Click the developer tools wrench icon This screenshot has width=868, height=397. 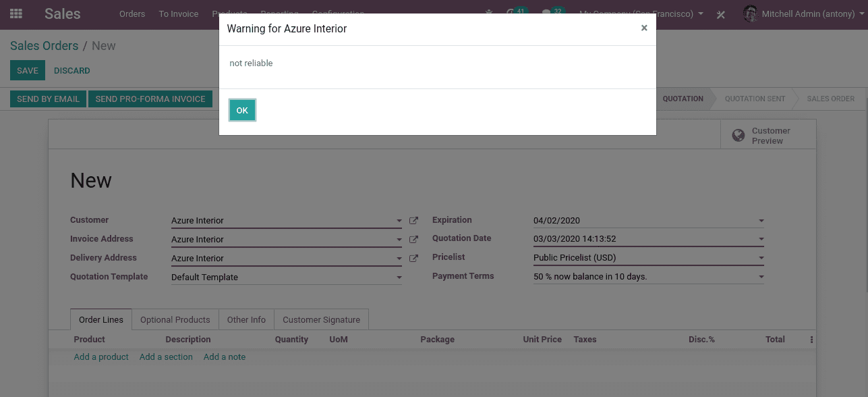[x=721, y=14]
